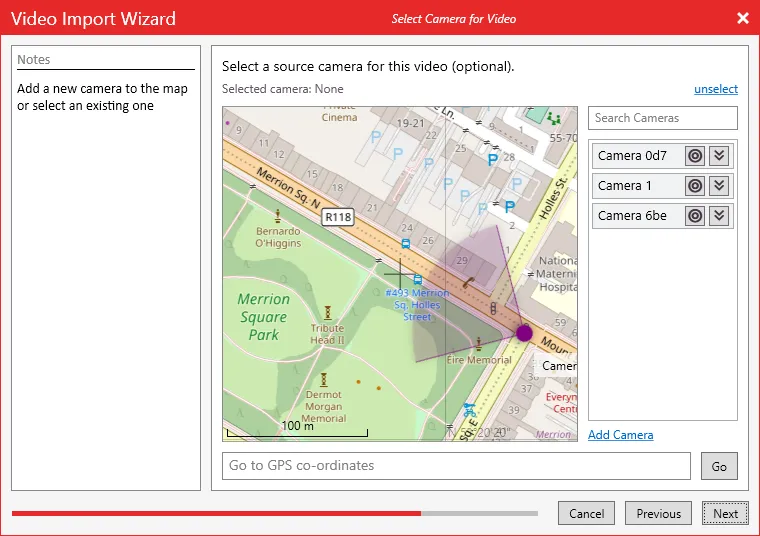
Task: Click the playground icon on map
Action: tap(554, 118)
